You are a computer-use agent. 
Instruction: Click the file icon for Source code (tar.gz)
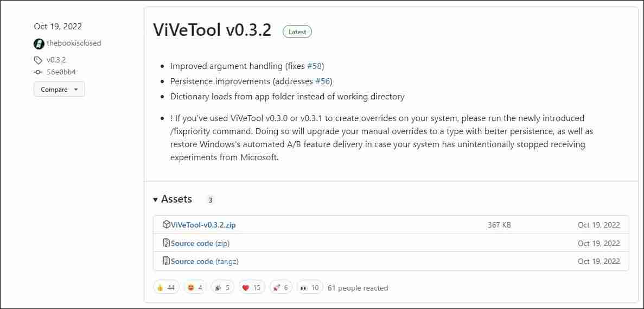[x=167, y=261]
